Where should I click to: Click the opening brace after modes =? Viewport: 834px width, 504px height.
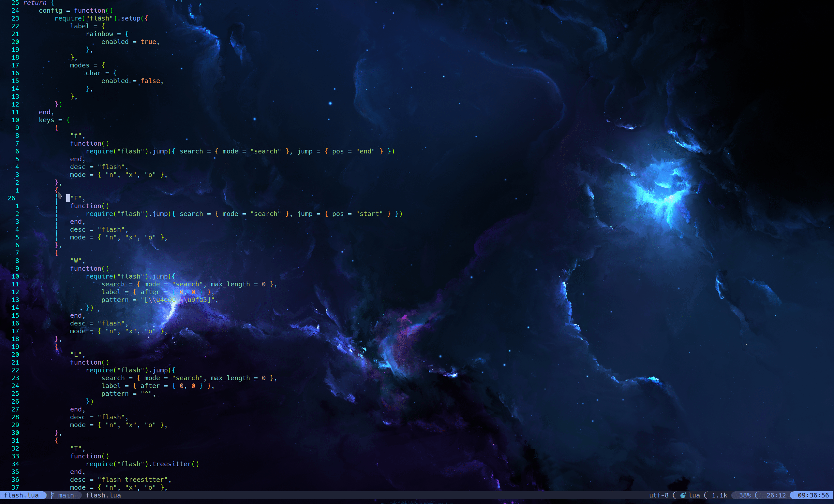[103, 65]
